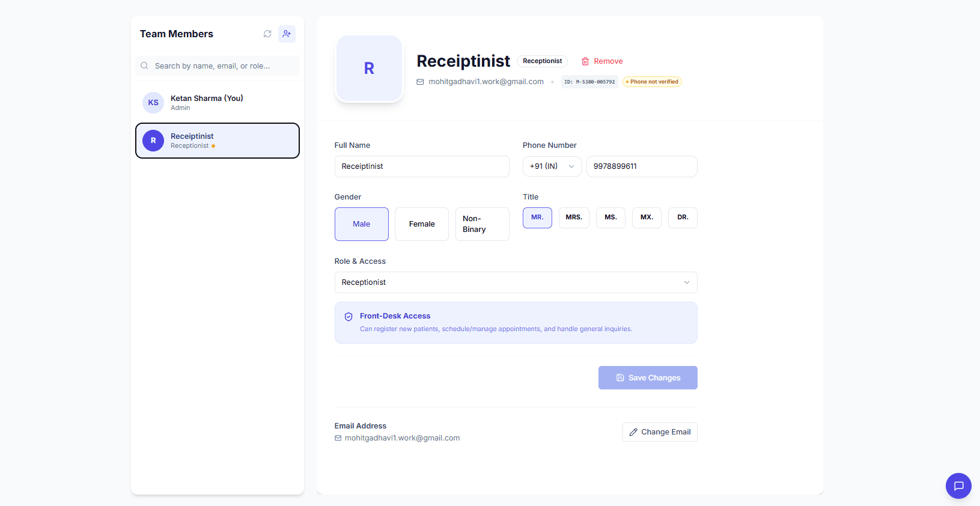The height and width of the screenshot is (506, 980).
Task: Choose the MX. title
Action: pos(647,218)
